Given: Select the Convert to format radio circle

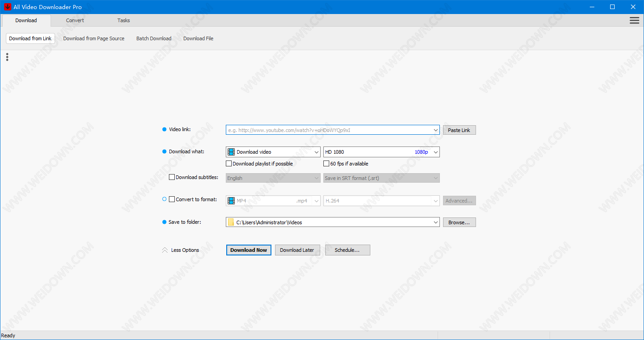Looking at the screenshot, I should 164,199.
